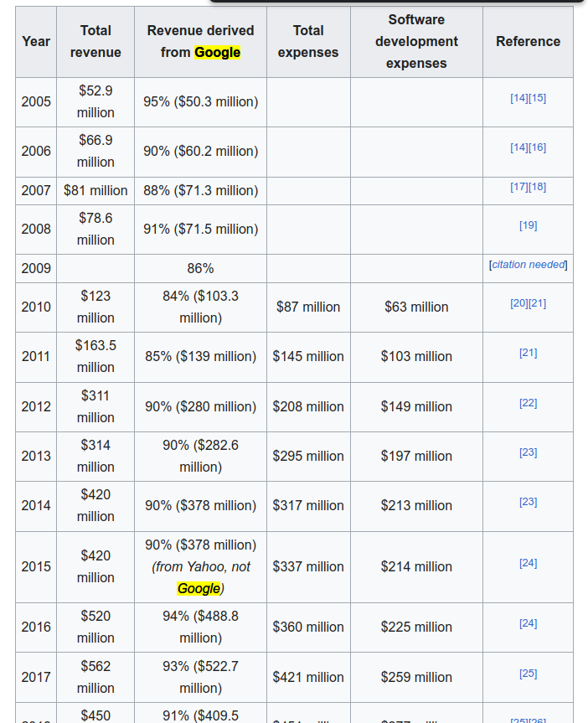
Task: Click the 'citation needed' link for 2009
Action: 528,265
